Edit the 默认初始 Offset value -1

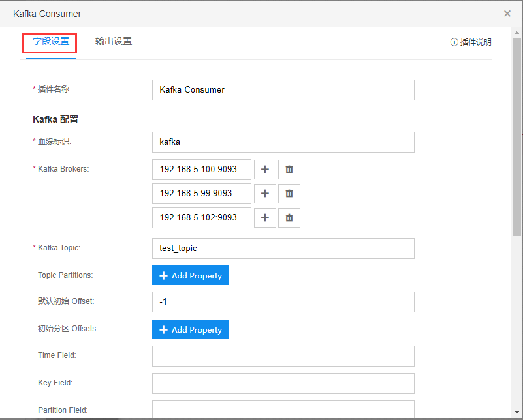pos(283,302)
